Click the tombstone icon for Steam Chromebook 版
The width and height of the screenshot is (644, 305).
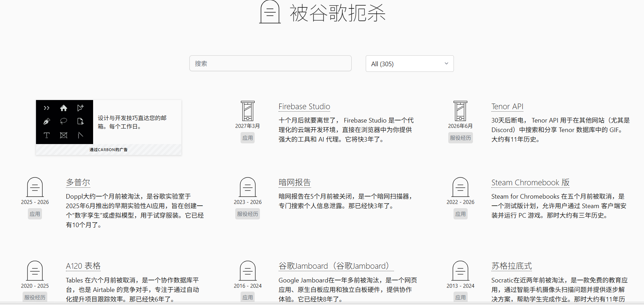point(460,187)
